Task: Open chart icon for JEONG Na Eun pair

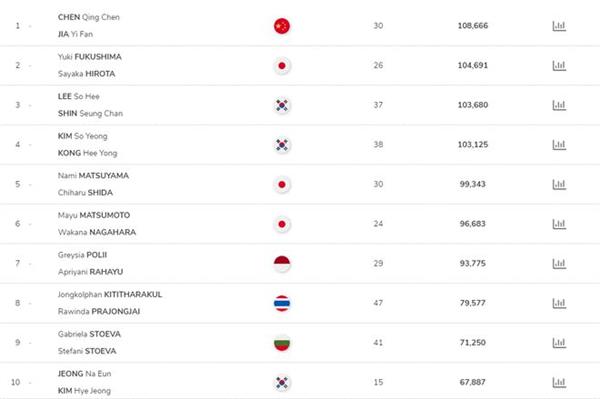Action: 559,382
